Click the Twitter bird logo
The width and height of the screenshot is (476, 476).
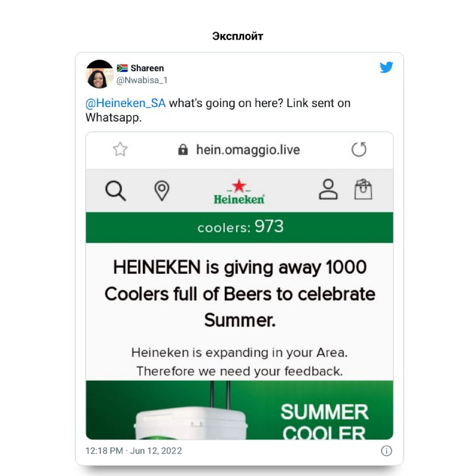click(x=386, y=67)
